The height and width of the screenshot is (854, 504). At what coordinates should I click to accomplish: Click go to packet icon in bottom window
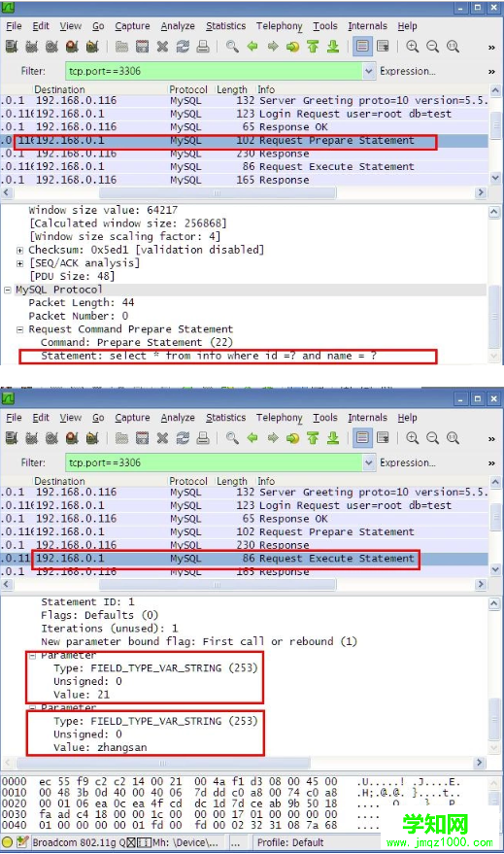point(293,438)
